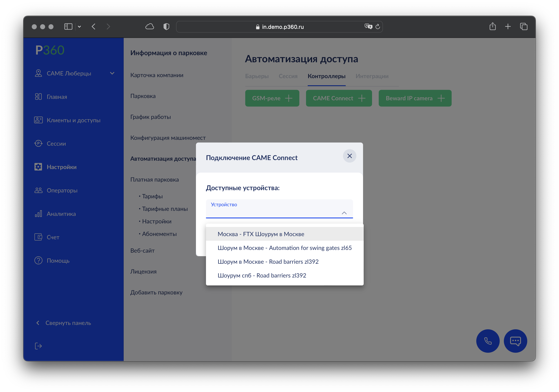Screen dimensions: 559x392
Task: Open Веб-сайт settings page
Action: (142, 251)
